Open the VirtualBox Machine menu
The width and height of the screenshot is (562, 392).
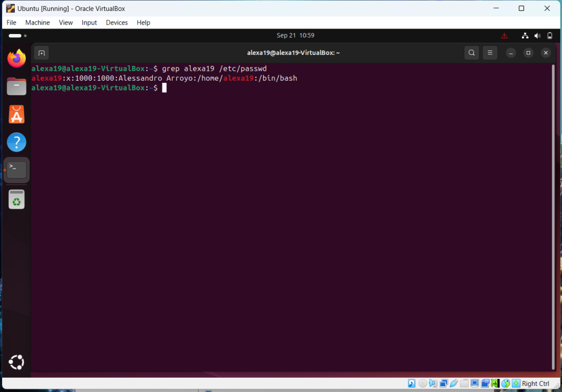tap(37, 23)
